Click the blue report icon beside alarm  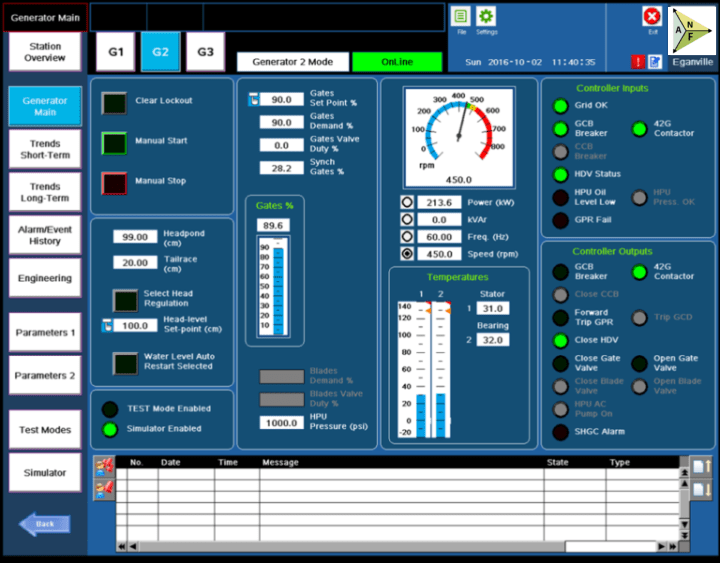coord(654,62)
